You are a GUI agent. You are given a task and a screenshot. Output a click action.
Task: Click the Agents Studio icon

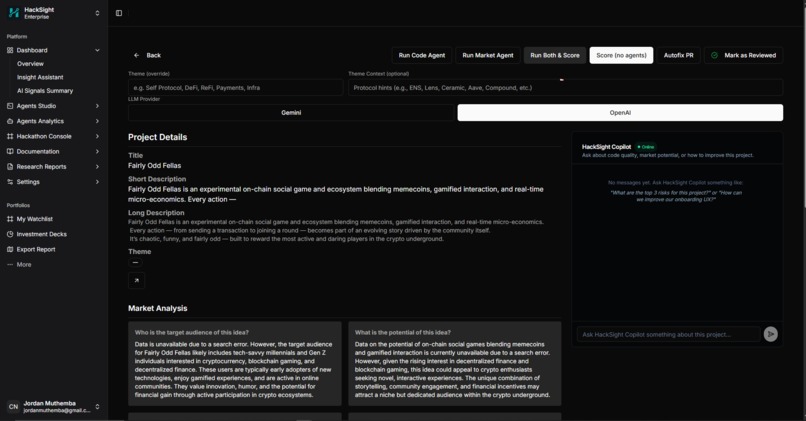(10, 106)
